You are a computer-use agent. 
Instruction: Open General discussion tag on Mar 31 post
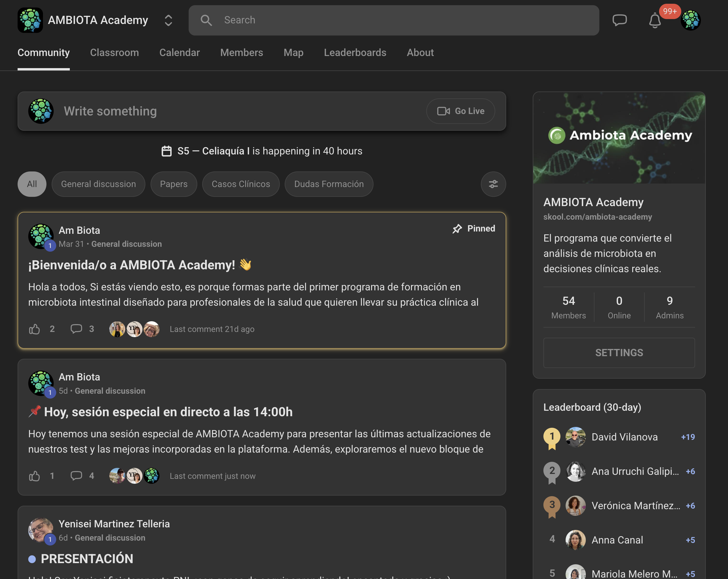(126, 244)
